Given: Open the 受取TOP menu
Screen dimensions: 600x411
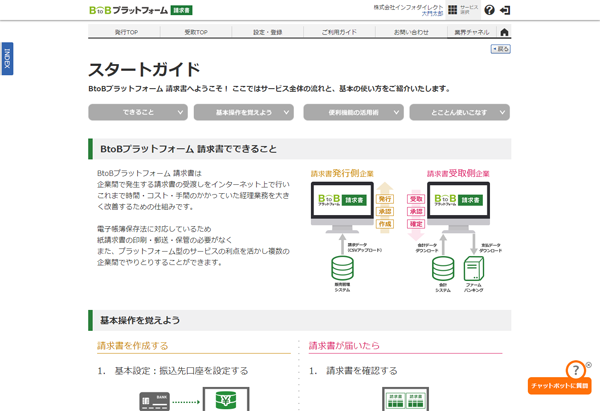Looking at the screenshot, I should [x=196, y=32].
